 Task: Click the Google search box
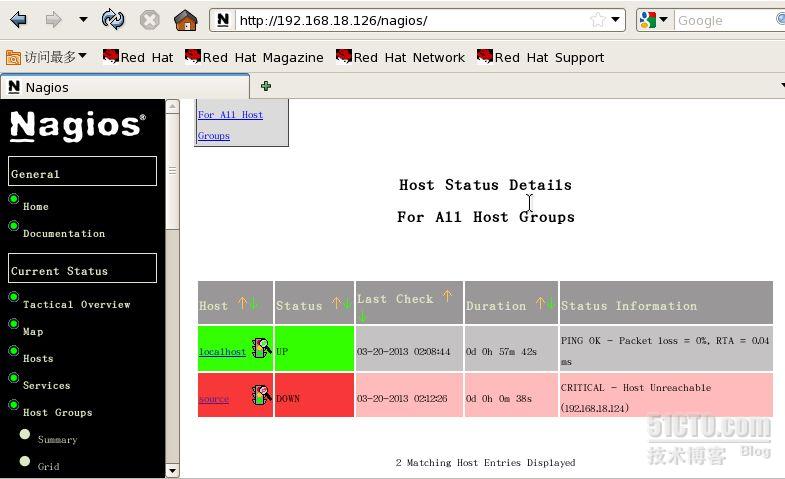point(727,21)
